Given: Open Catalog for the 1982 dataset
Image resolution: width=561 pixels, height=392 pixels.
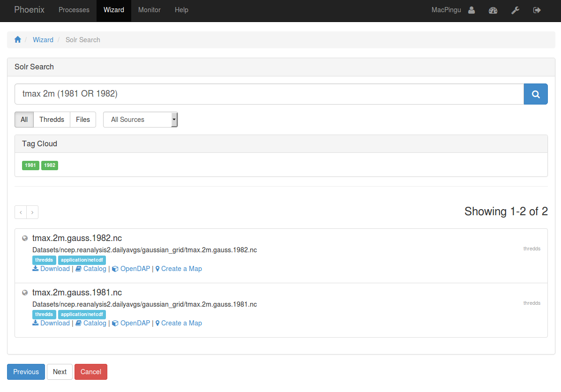Looking at the screenshot, I should (91, 269).
